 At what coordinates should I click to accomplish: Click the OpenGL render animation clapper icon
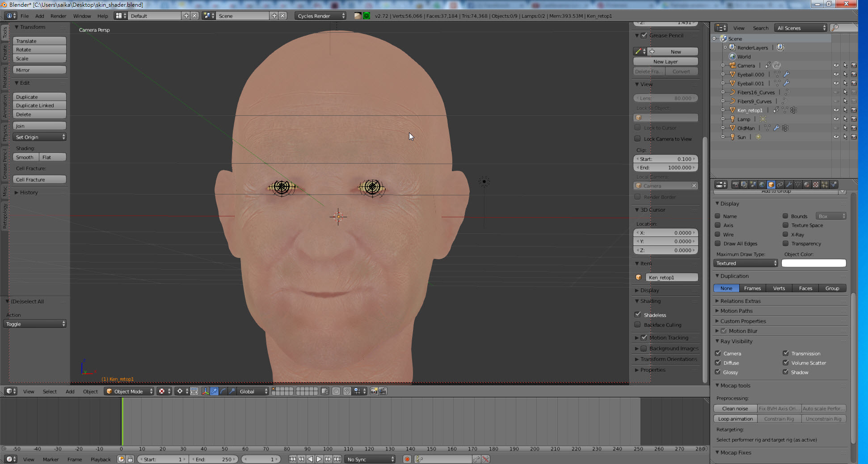click(x=383, y=391)
